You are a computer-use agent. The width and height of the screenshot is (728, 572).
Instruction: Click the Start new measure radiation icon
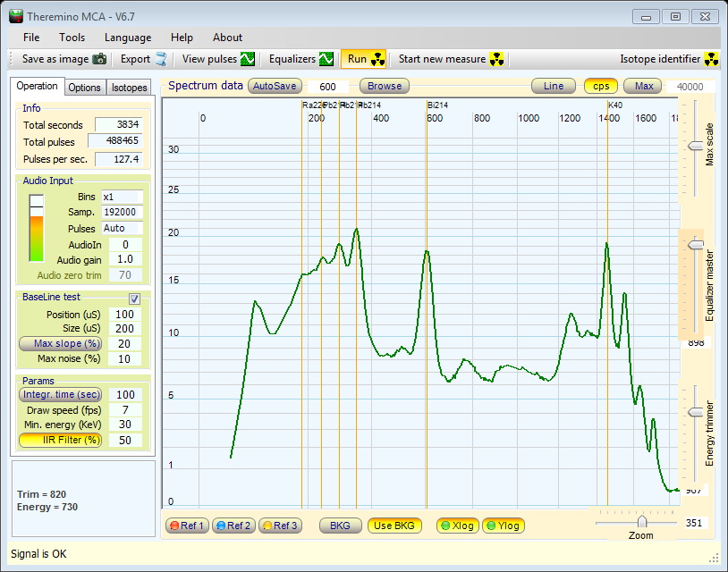(x=497, y=60)
